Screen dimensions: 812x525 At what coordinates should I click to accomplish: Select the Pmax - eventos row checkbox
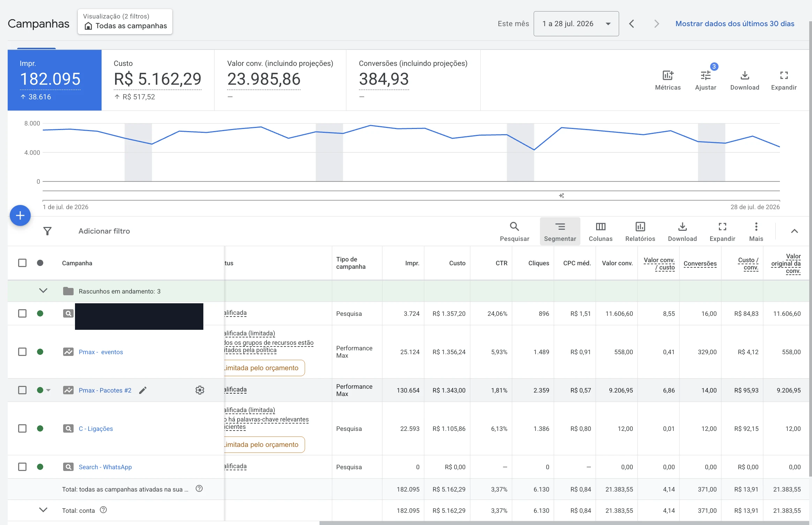coord(22,352)
